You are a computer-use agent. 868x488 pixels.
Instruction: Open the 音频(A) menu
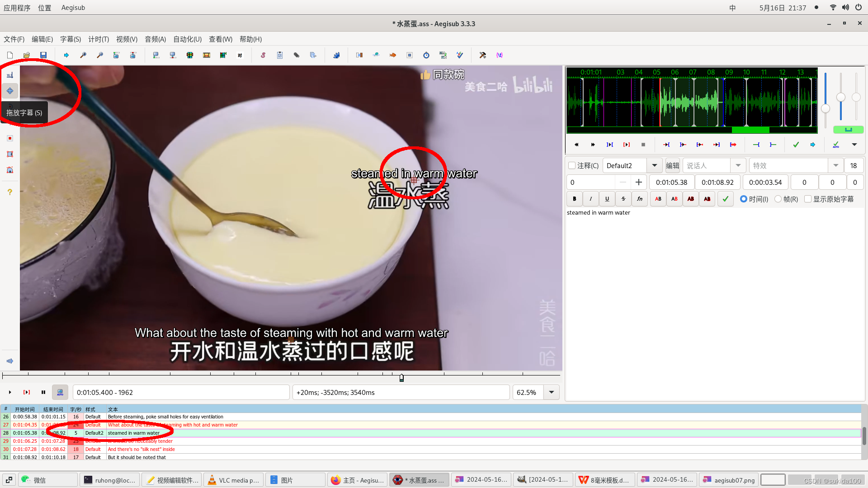pos(155,39)
